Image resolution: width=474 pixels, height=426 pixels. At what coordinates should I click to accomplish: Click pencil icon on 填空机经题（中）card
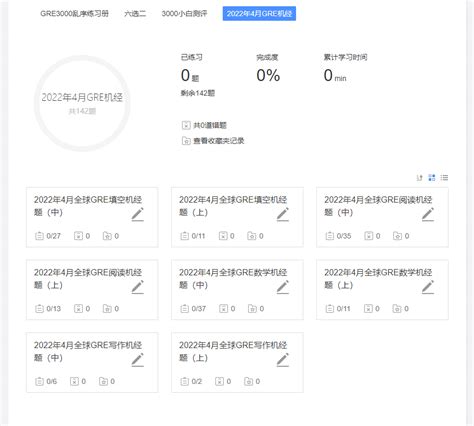coord(138,214)
